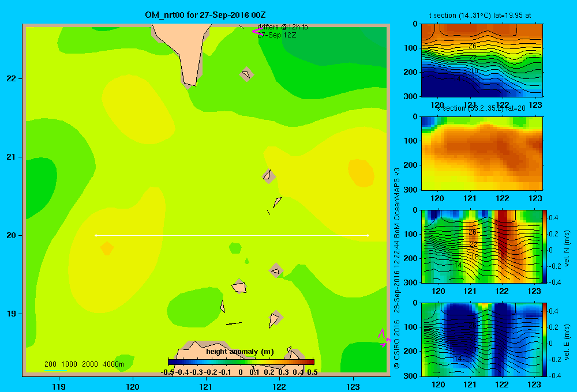Click the latitude 22 label on main map

pyautogui.click(x=12, y=78)
